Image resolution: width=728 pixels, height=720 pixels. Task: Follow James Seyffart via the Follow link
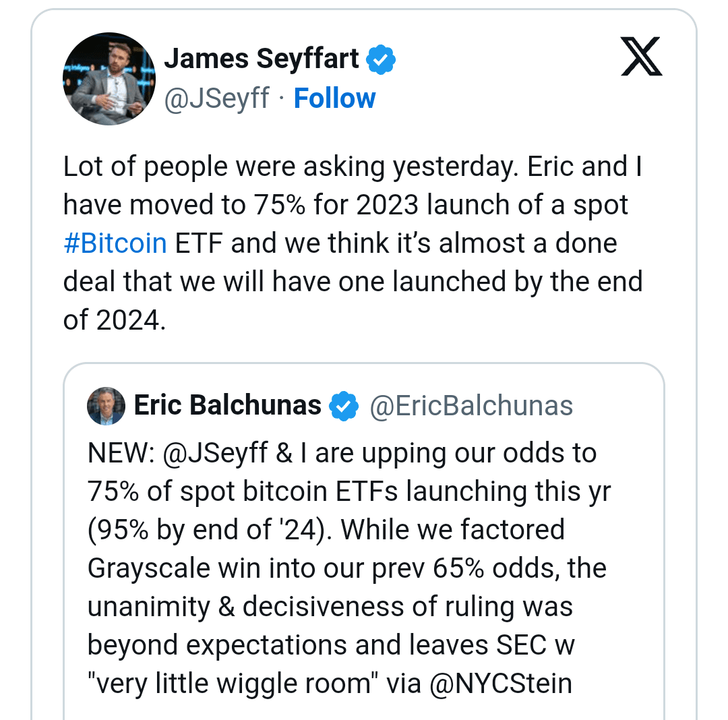[334, 98]
